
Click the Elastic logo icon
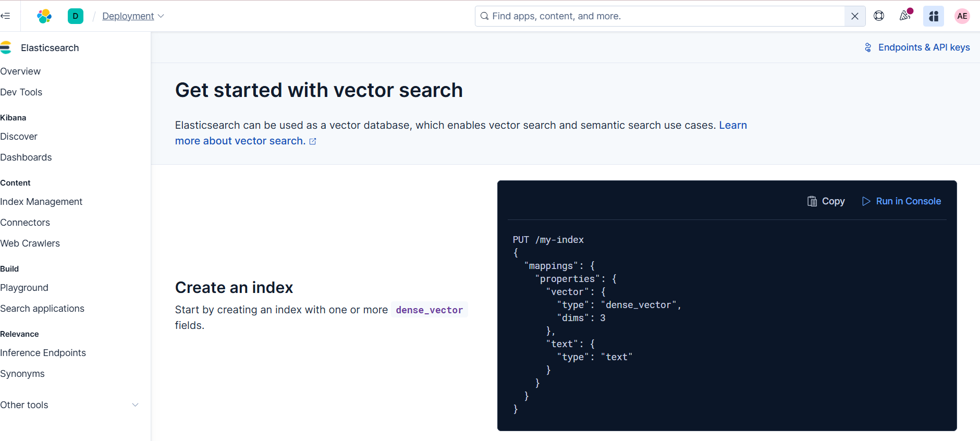coord(44,16)
